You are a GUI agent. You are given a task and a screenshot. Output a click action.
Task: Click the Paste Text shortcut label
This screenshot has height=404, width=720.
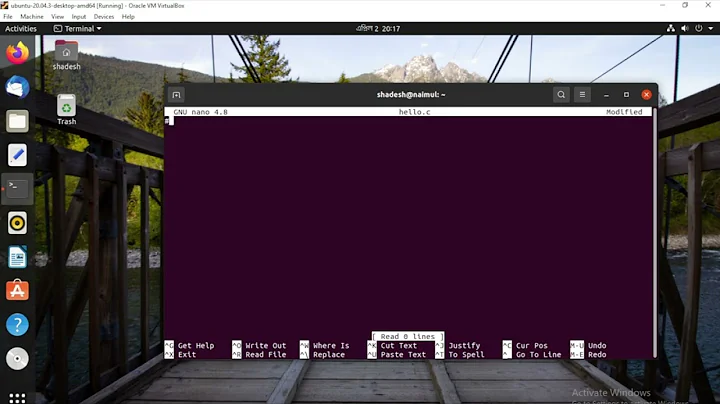point(403,355)
